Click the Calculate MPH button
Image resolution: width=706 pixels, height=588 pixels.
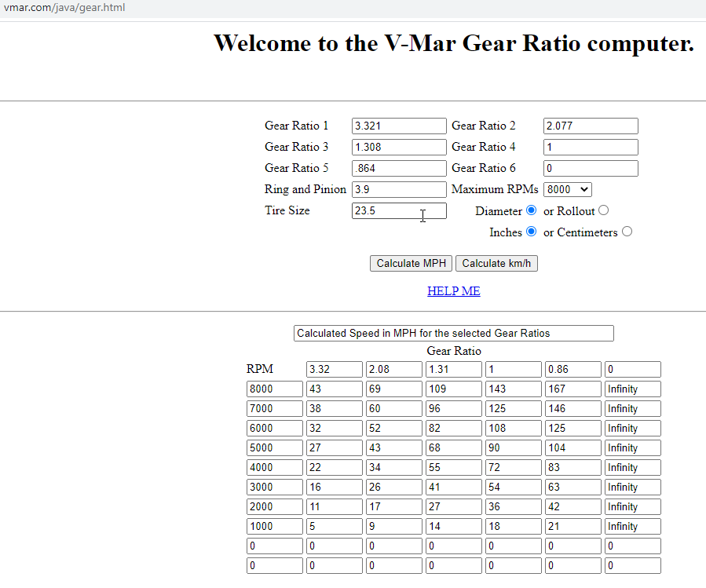[411, 264]
